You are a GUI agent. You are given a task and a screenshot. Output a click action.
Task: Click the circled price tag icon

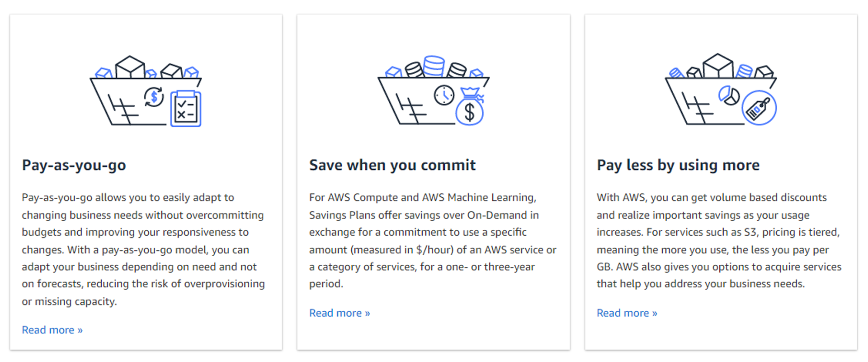pos(759,108)
